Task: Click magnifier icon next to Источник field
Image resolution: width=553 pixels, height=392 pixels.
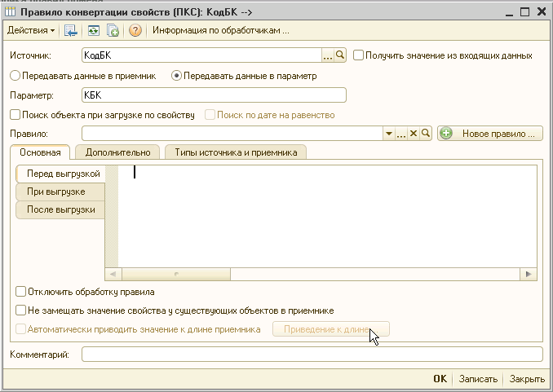Action: 341,55
